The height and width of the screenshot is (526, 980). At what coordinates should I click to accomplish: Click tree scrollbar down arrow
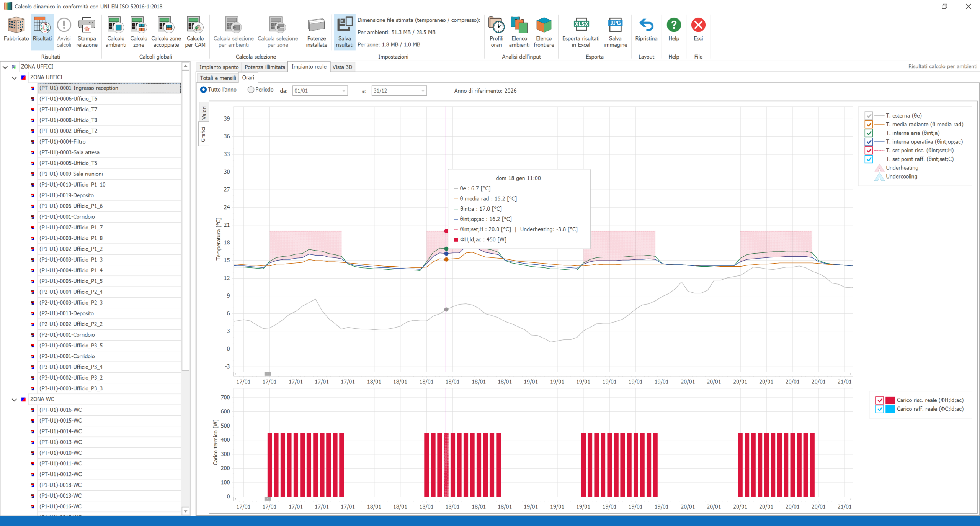coord(185,511)
